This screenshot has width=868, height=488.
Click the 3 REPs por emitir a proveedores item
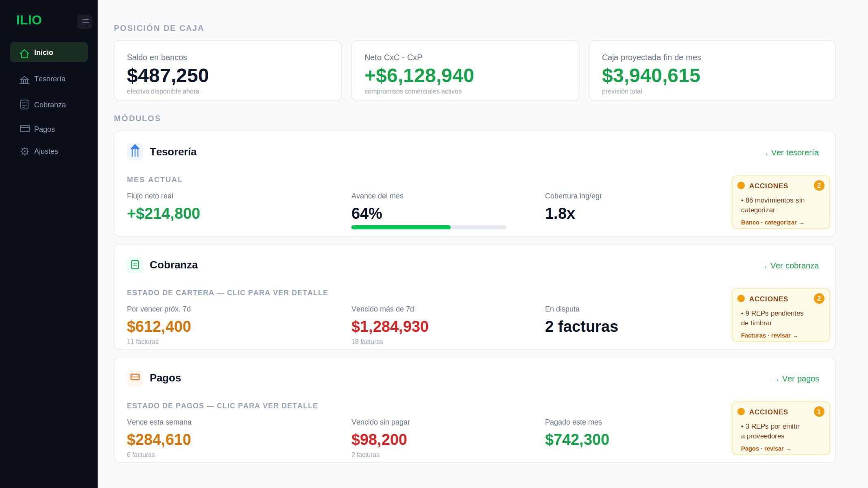coord(770,431)
